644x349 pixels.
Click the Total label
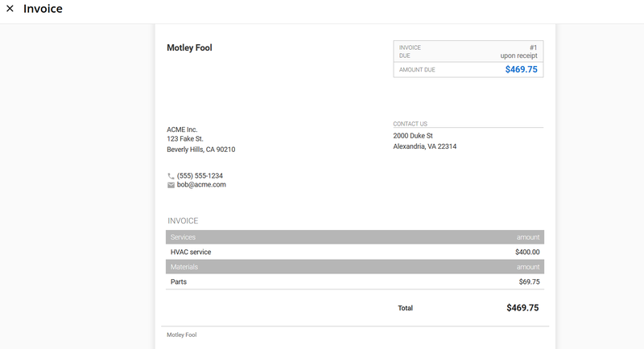(x=405, y=308)
